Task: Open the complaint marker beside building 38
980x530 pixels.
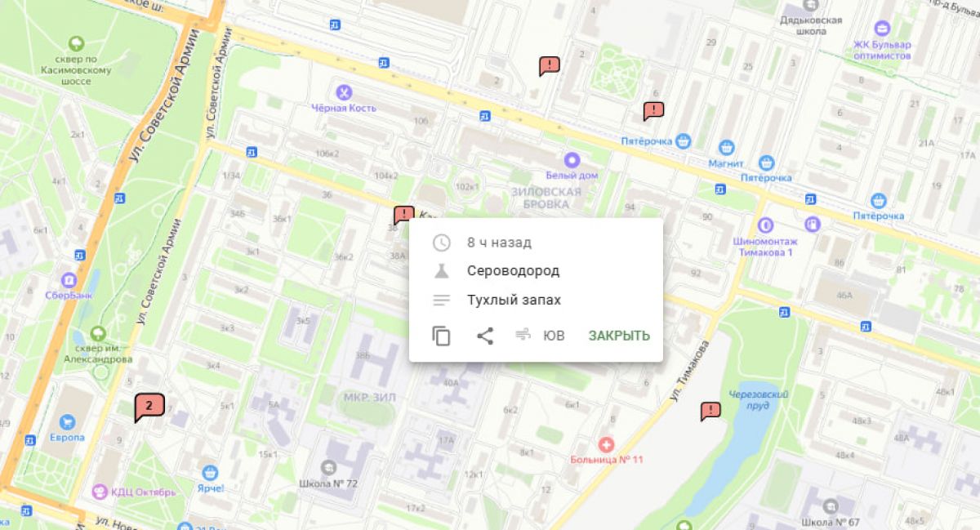Action: pyautogui.click(x=403, y=216)
